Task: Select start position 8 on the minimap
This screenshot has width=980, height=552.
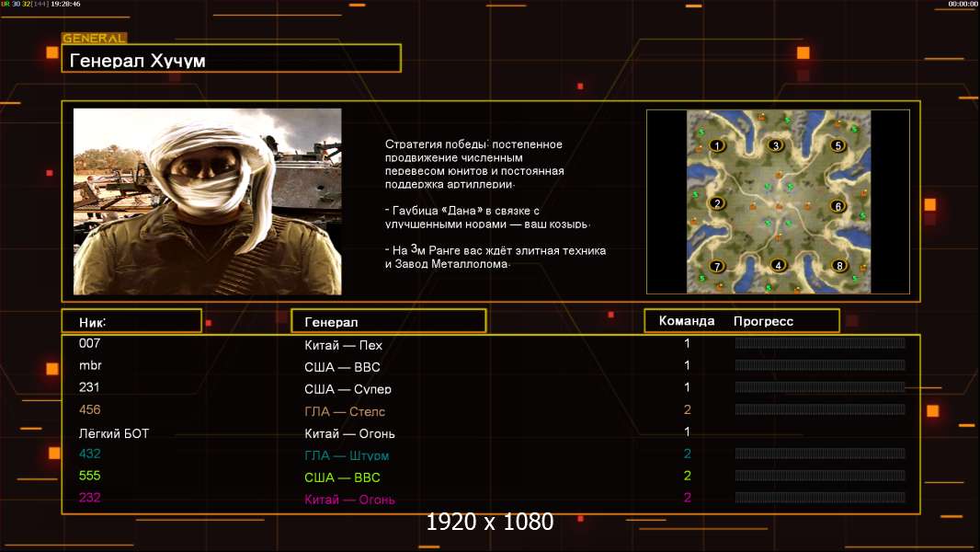Action: (838, 266)
